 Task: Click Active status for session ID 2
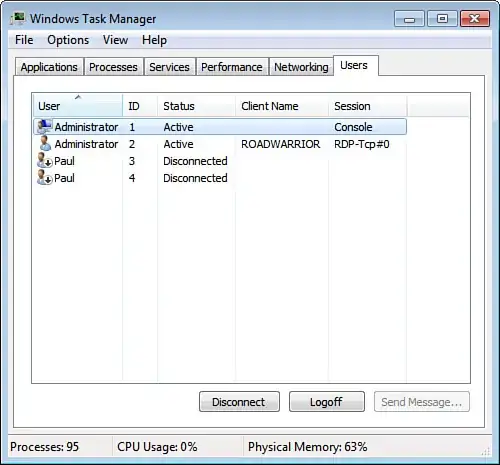click(x=178, y=144)
